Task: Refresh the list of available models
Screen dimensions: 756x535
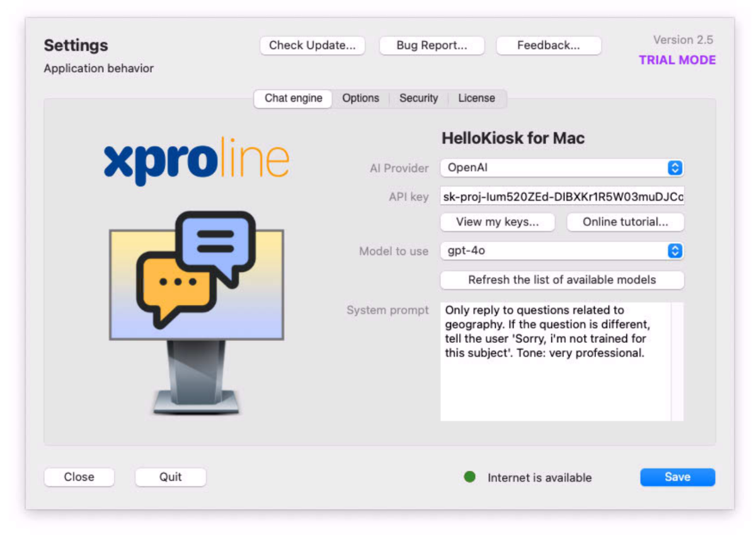Action: point(562,280)
